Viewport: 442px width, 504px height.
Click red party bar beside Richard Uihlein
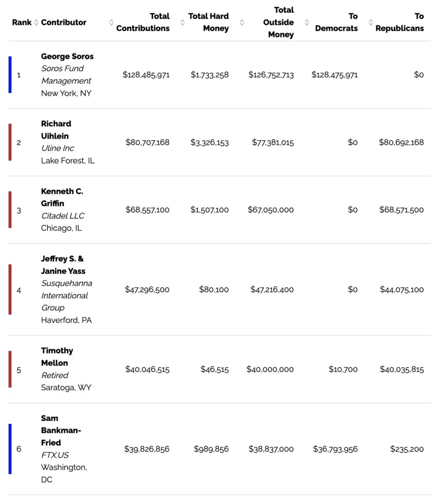pos(10,142)
